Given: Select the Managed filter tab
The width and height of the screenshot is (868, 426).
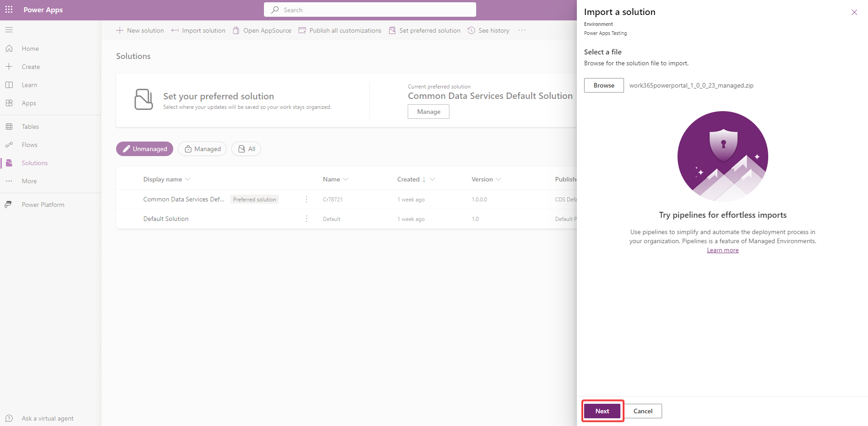Looking at the screenshot, I should (x=202, y=149).
